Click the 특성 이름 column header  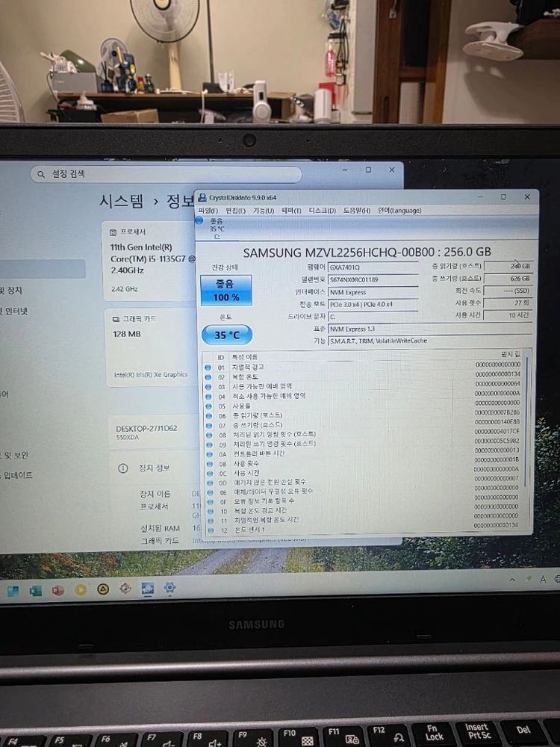coord(245,357)
